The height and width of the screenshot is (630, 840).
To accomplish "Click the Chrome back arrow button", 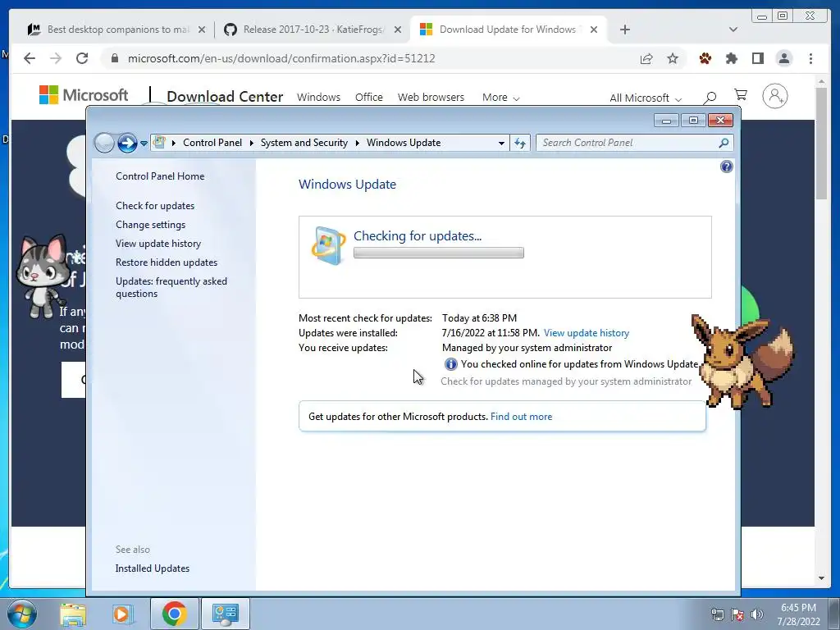I will (30, 58).
